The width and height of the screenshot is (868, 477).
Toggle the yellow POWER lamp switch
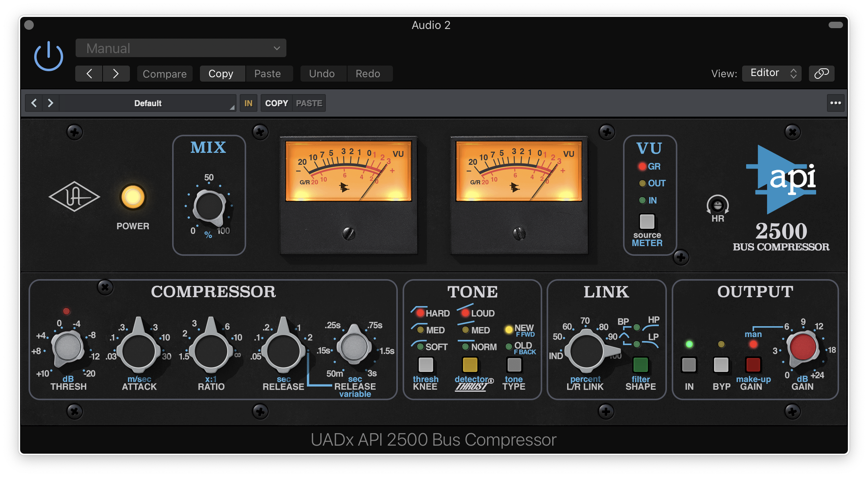[x=133, y=197]
